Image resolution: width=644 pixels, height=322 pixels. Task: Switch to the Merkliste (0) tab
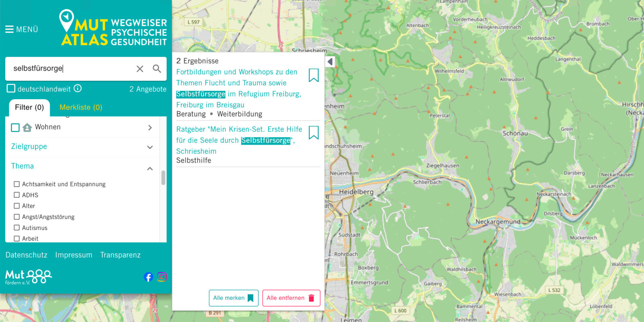pyautogui.click(x=81, y=108)
